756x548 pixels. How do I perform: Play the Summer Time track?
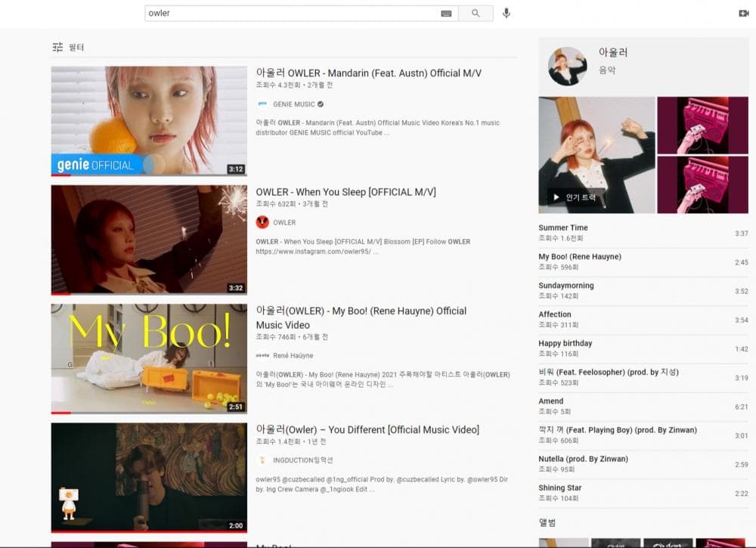click(x=643, y=233)
